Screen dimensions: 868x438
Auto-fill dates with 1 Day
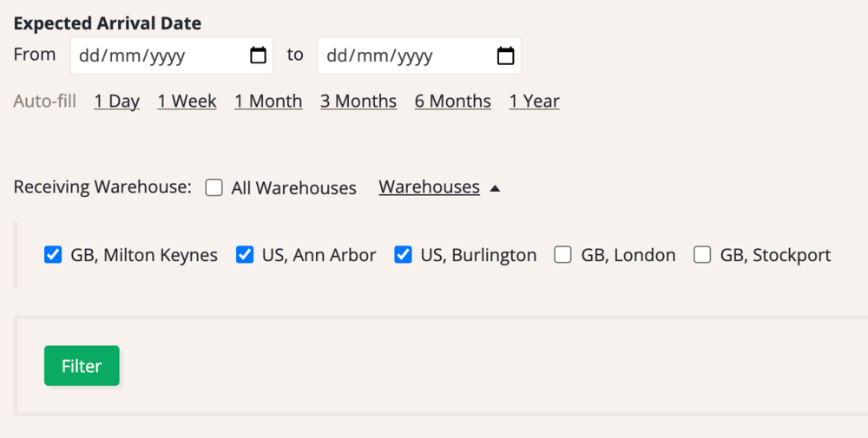(x=117, y=101)
